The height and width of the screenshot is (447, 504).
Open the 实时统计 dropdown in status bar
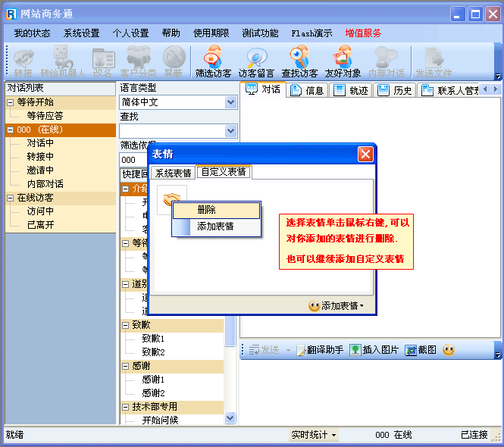[314, 435]
